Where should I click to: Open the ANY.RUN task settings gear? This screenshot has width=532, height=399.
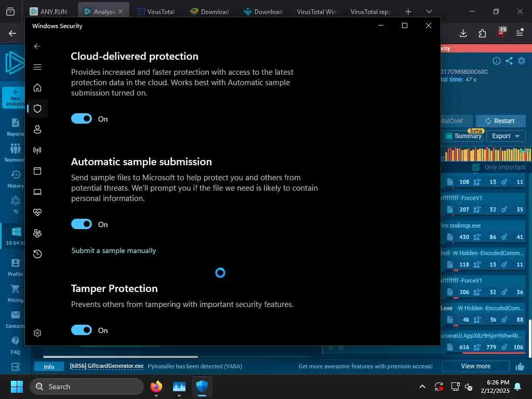(x=522, y=61)
